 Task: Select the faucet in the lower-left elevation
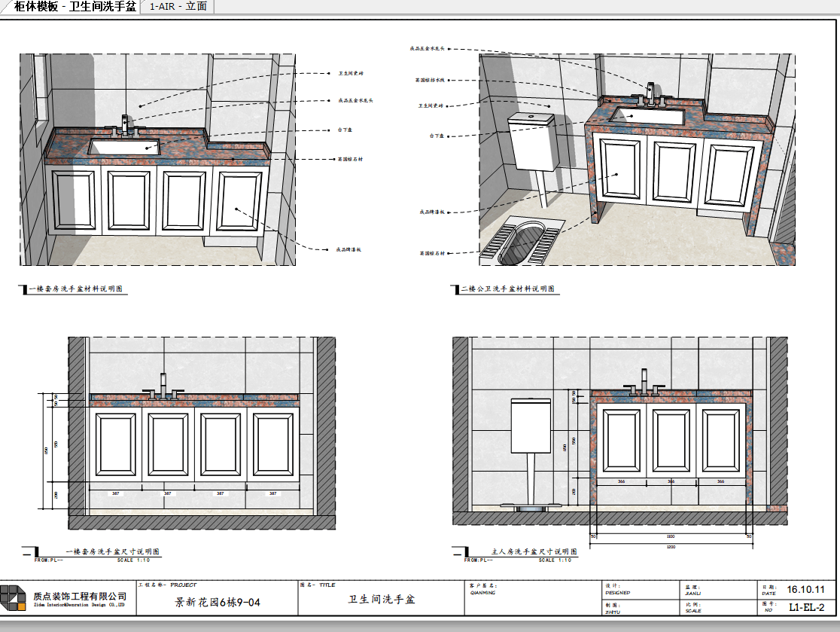pyautogui.click(x=163, y=387)
